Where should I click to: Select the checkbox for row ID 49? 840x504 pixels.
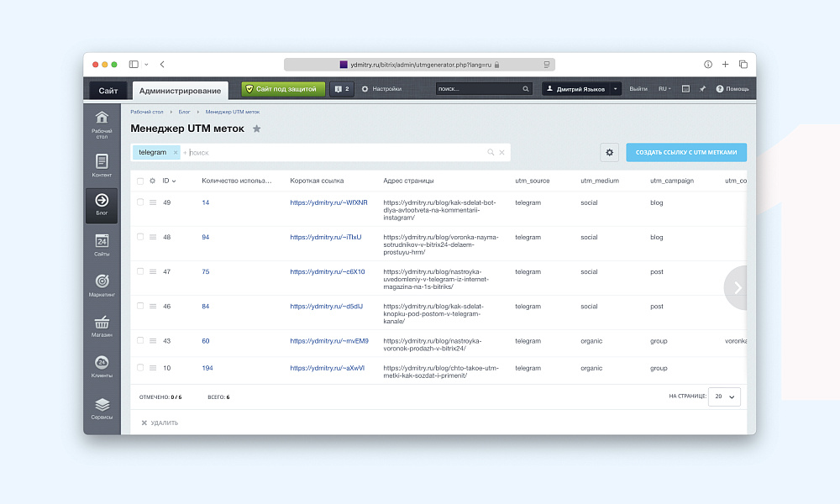140,202
